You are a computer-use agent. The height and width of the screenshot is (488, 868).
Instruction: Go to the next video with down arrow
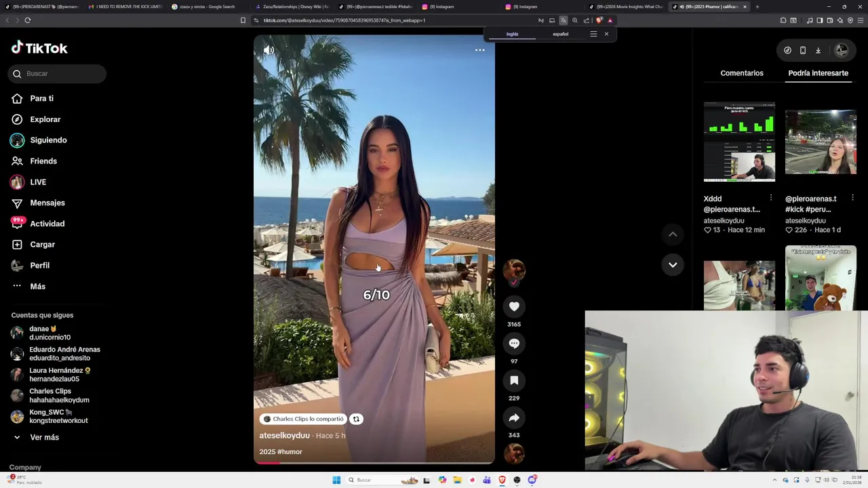(x=673, y=265)
